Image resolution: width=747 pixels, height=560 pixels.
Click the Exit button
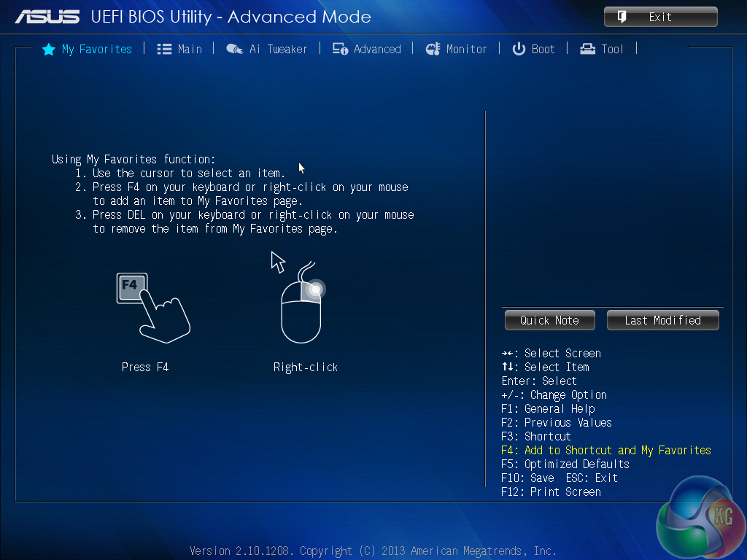661,17
